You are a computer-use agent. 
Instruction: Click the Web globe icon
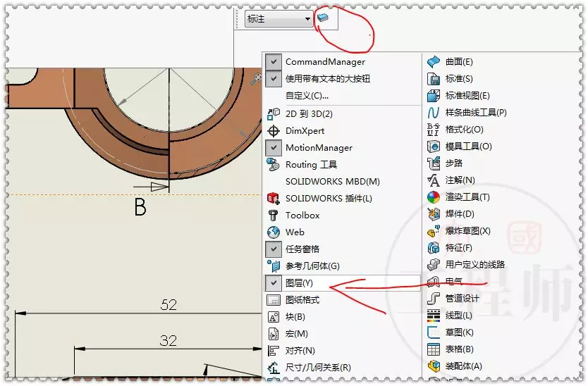point(274,232)
